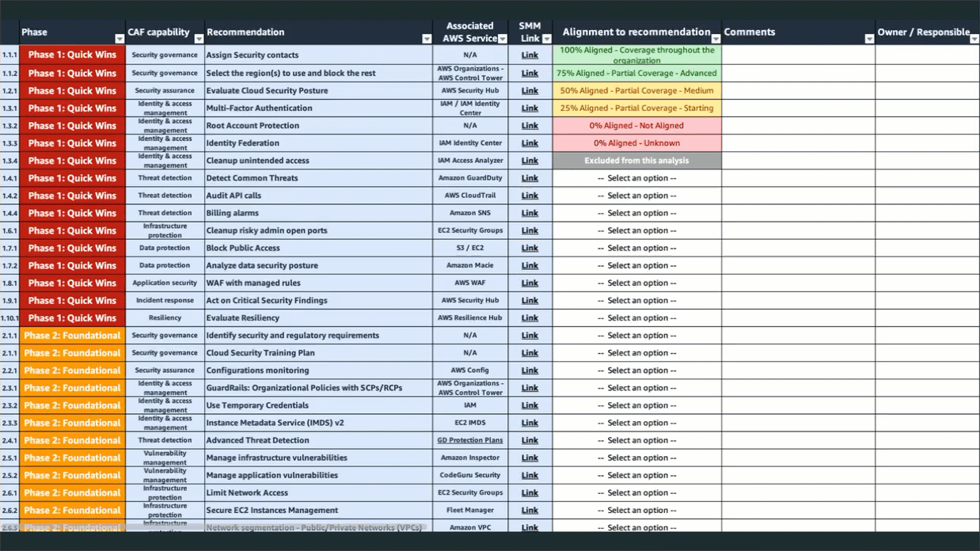Open the Link for Multi-Factor Authentication
The image size is (980, 551).
(x=530, y=108)
